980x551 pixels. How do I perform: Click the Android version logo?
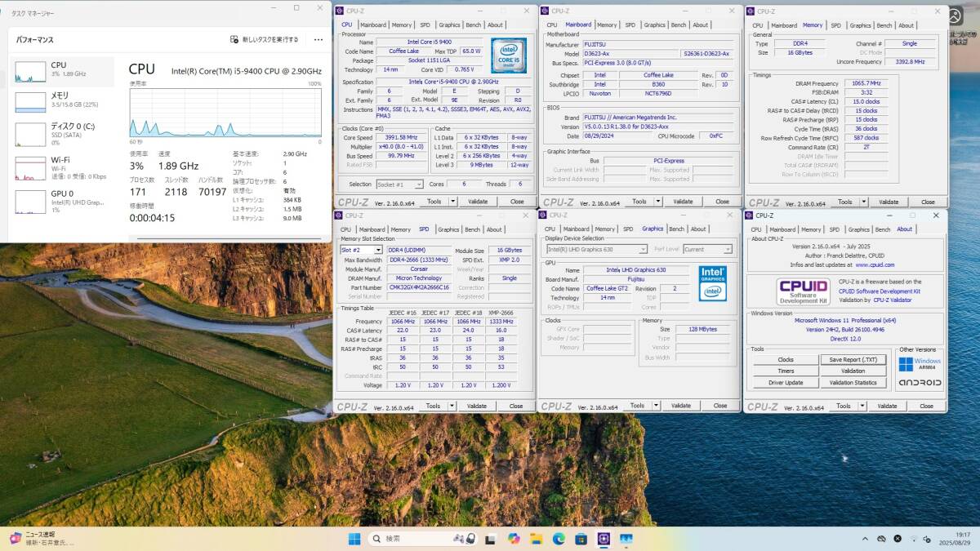point(920,383)
